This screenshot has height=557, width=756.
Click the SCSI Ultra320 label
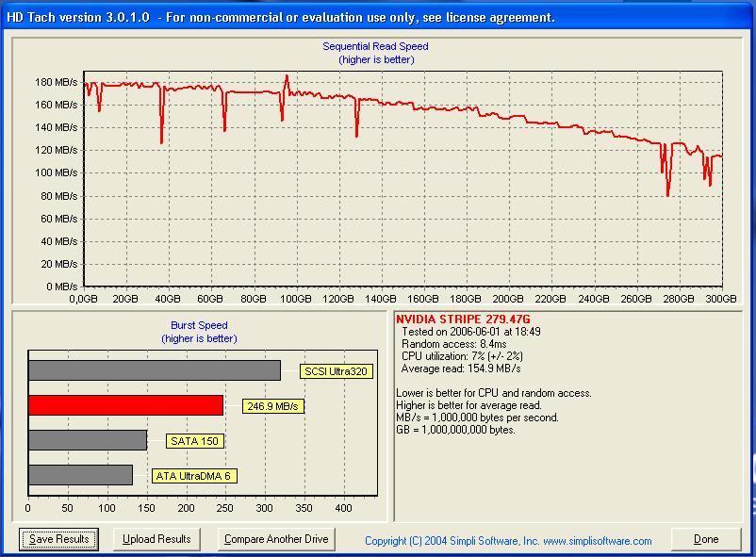(x=337, y=371)
